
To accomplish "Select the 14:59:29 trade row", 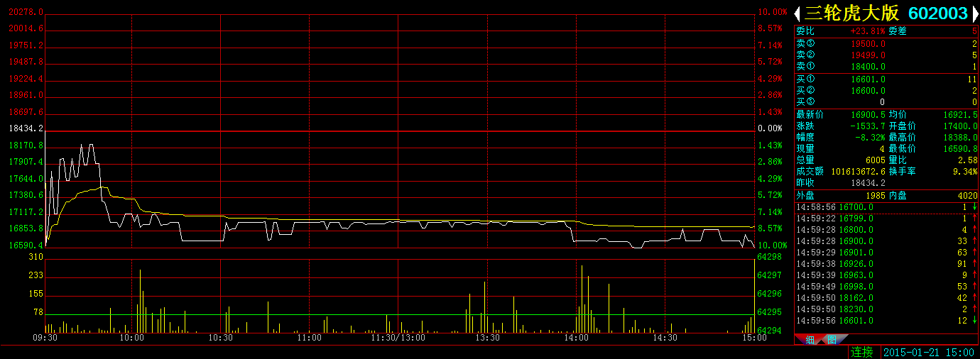I will tap(886, 253).
